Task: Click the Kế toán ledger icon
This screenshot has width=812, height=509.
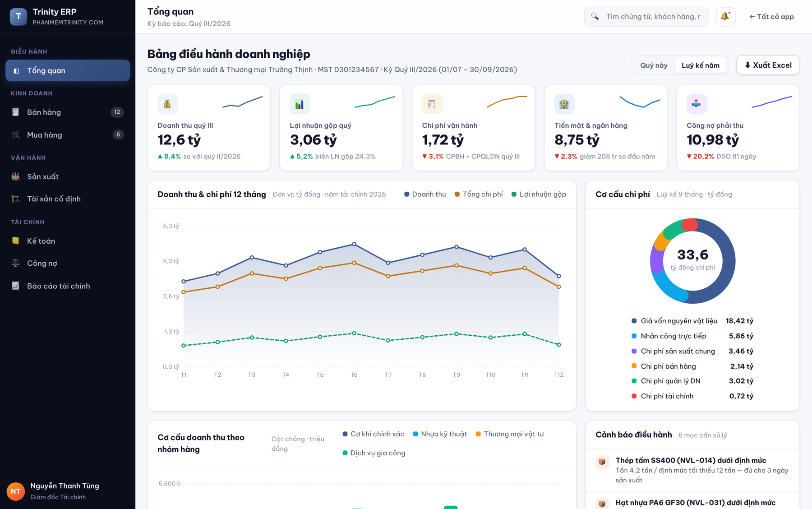Action: coord(15,241)
